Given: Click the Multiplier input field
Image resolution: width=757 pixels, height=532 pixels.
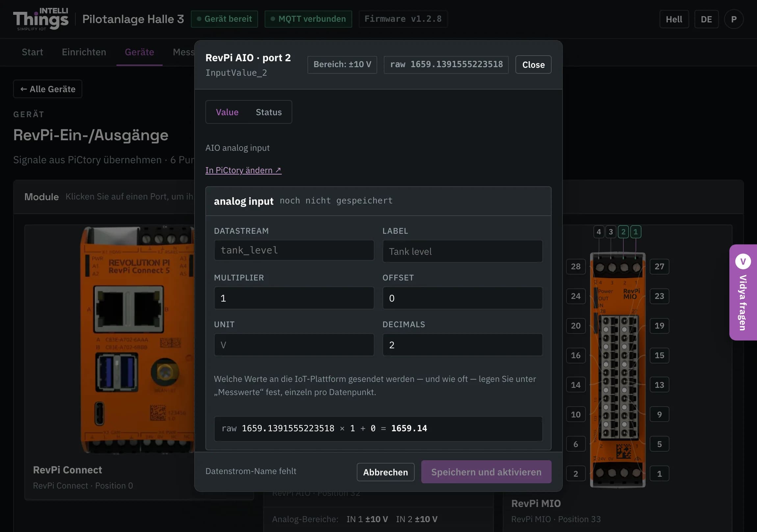Looking at the screenshot, I should (x=294, y=298).
